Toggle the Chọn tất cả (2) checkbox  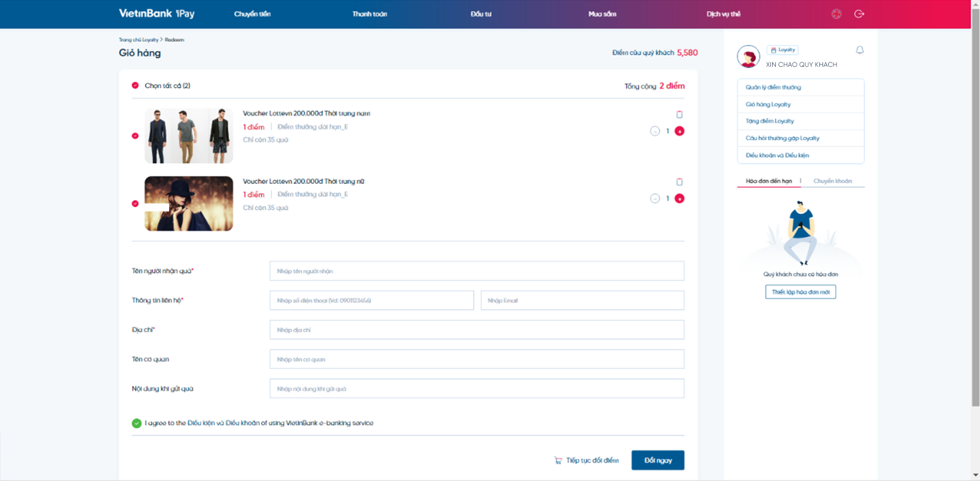(135, 86)
